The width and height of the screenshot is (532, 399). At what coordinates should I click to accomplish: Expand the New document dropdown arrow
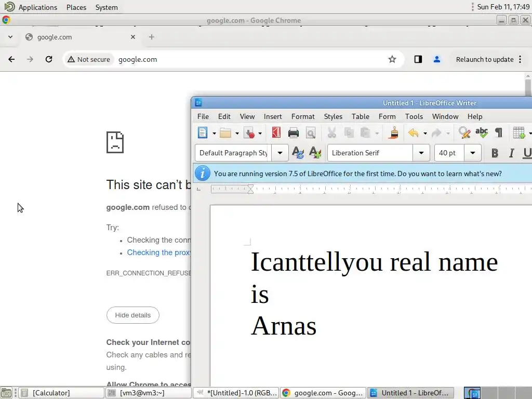[x=214, y=134]
